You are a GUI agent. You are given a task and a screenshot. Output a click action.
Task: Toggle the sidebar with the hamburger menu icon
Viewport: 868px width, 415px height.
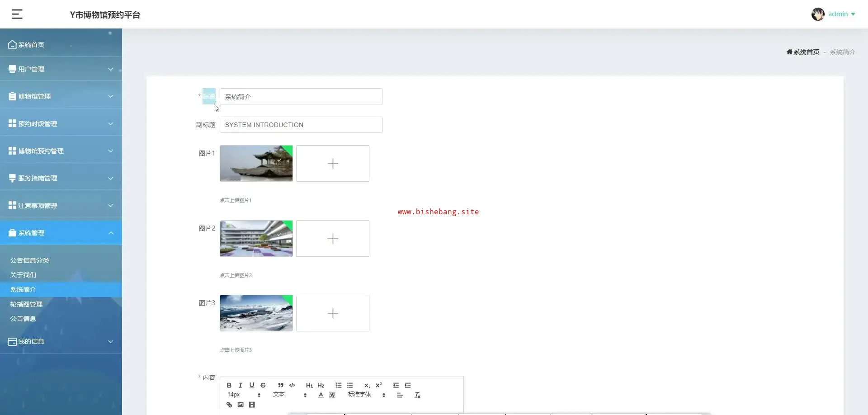coord(17,14)
